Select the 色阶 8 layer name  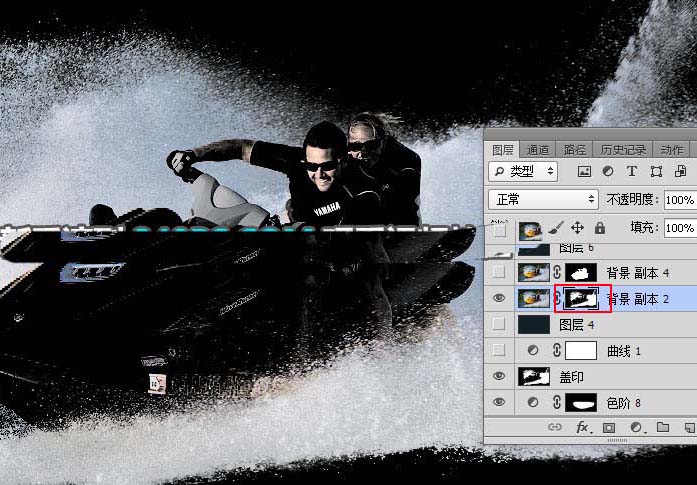click(624, 403)
